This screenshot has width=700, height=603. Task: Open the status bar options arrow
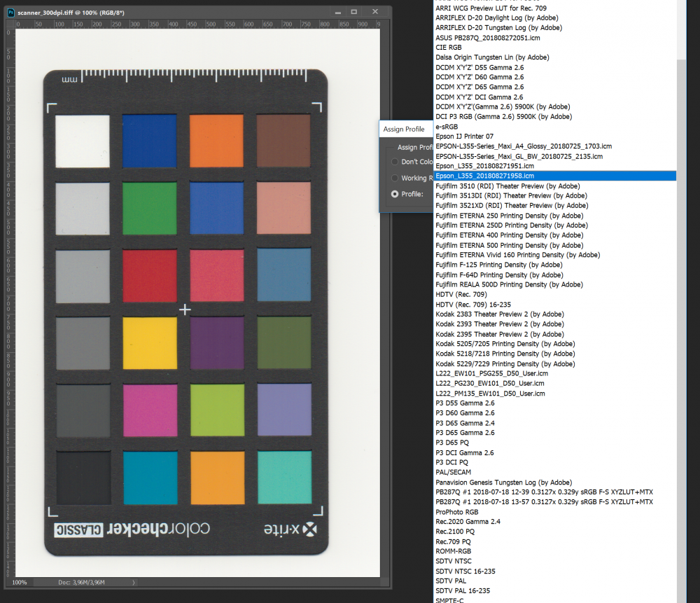point(132,582)
